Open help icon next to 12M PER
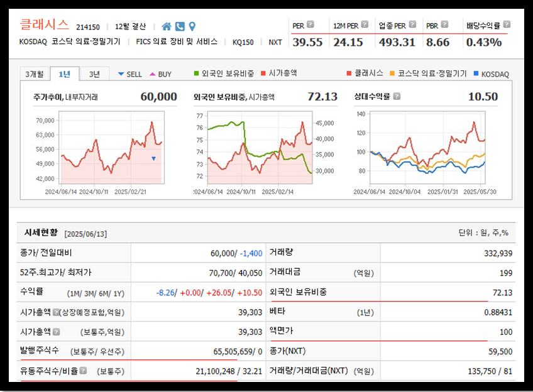This screenshot has width=533, height=392. coord(365,24)
